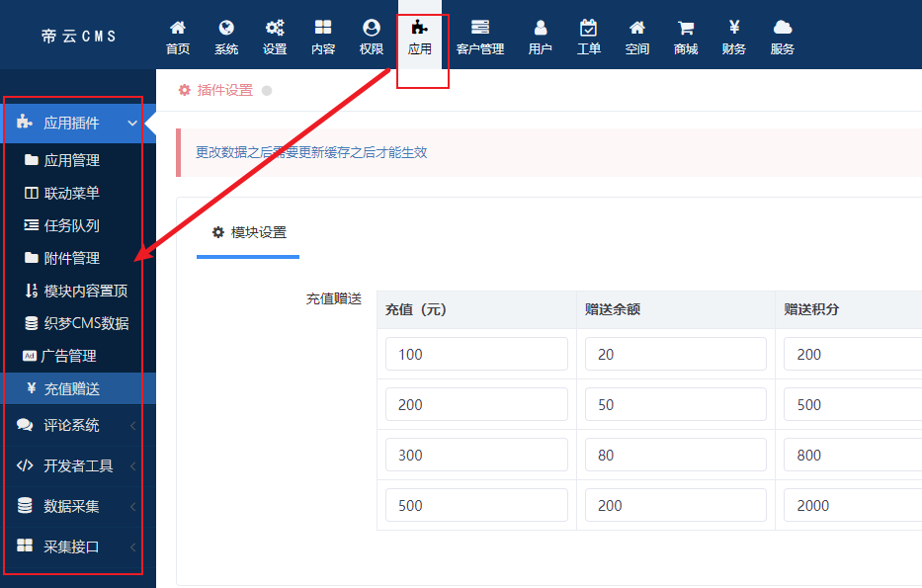Expand the 采集接口 chevron
This screenshot has width=922, height=588.
(132, 546)
